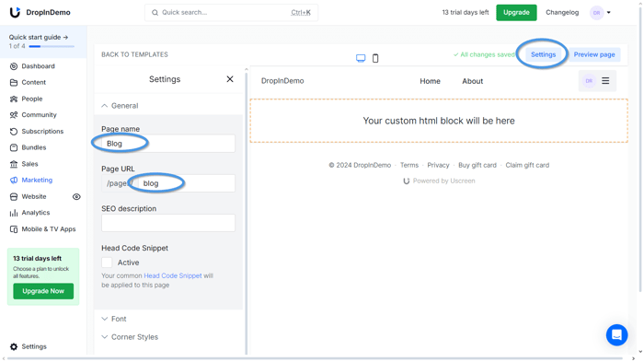Click the Terms footer link
The height and width of the screenshot is (362, 644).
[409, 166]
